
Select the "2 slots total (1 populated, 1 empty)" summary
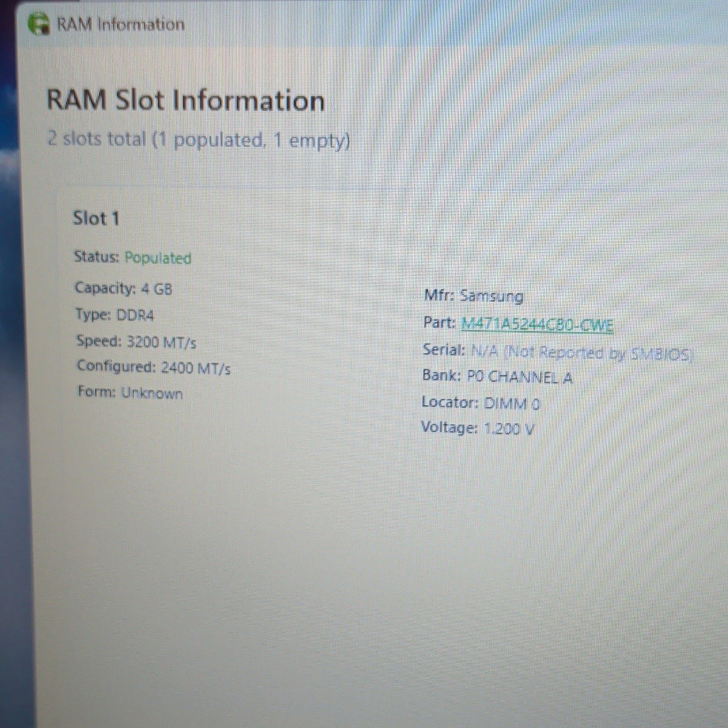pos(198,140)
